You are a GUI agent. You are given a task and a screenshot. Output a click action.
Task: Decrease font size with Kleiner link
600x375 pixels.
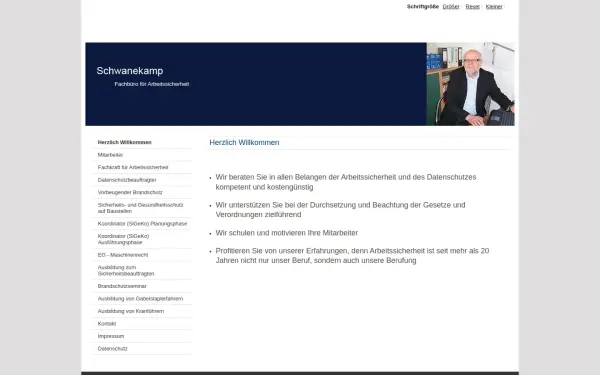[494, 7]
